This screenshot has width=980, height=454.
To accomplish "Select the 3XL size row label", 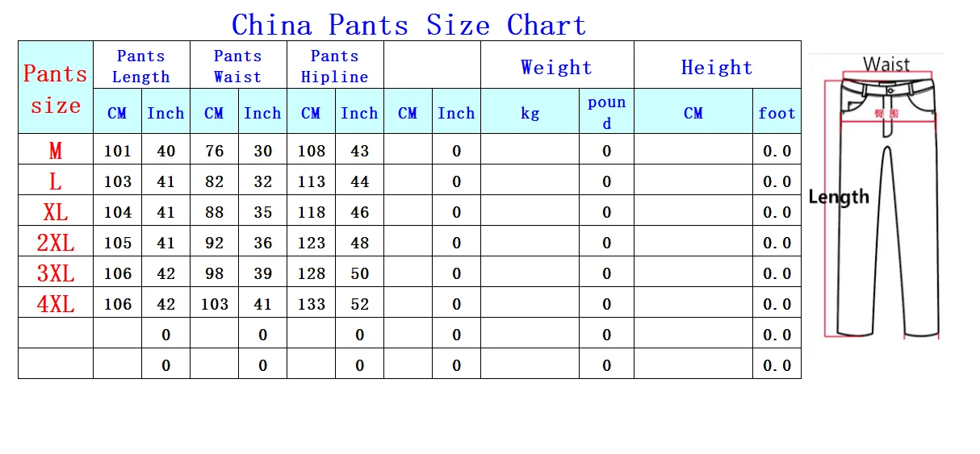I will 56,273.
